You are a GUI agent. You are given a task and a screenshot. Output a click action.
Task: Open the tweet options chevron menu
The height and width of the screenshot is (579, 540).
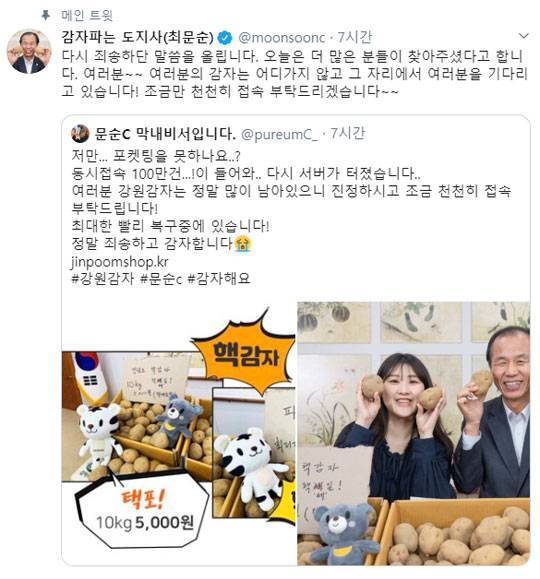[524, 36]
